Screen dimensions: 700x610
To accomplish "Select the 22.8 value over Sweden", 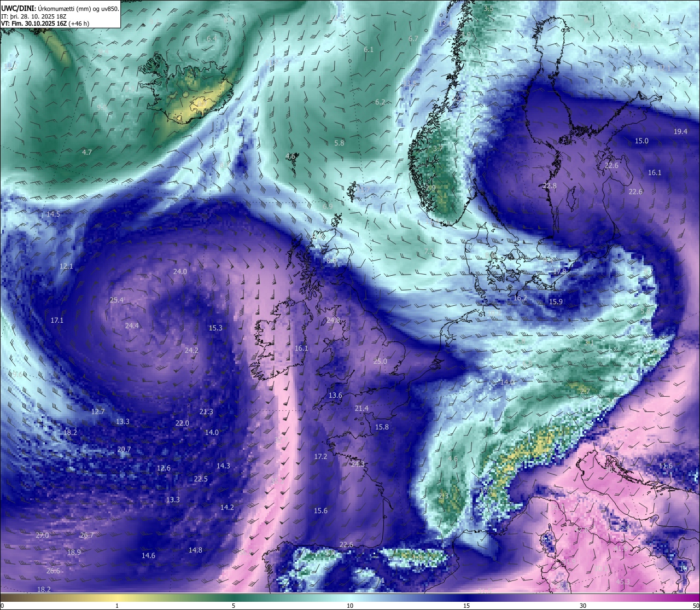I will [x=550, y=185].
